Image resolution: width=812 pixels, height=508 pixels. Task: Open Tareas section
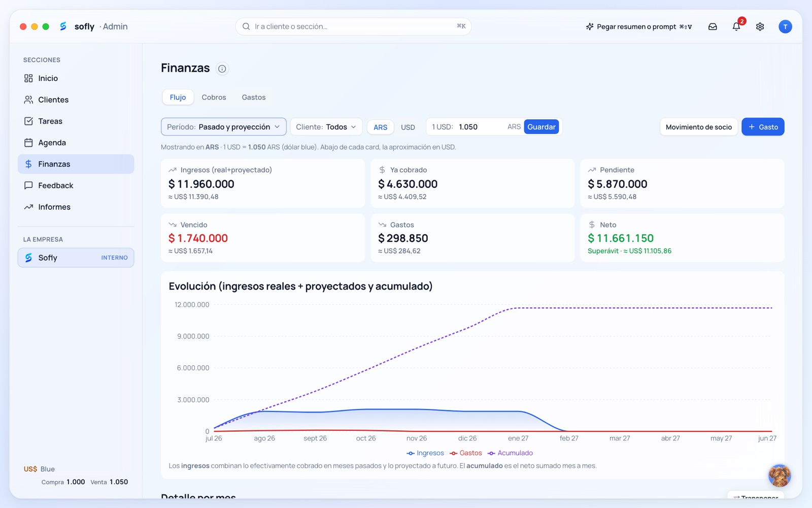coord(76,121)
